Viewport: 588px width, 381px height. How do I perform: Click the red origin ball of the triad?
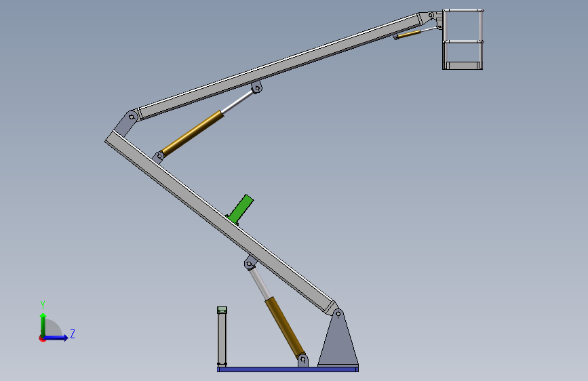[x=42, y=338]
